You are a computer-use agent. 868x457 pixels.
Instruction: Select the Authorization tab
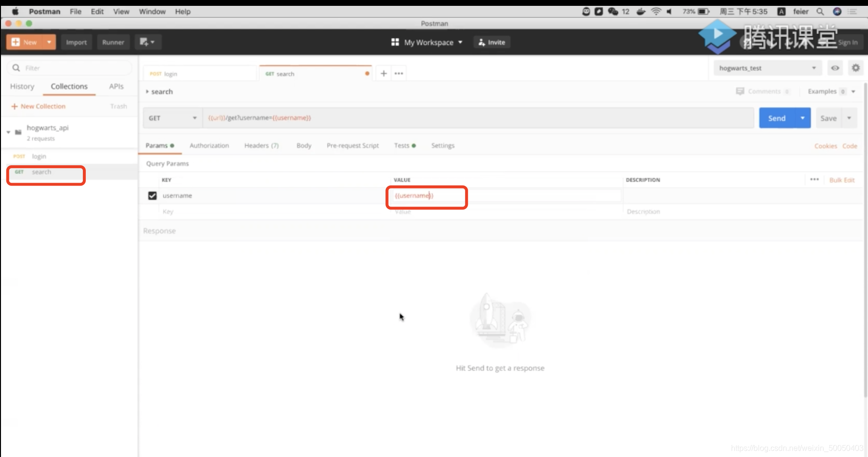209,146
